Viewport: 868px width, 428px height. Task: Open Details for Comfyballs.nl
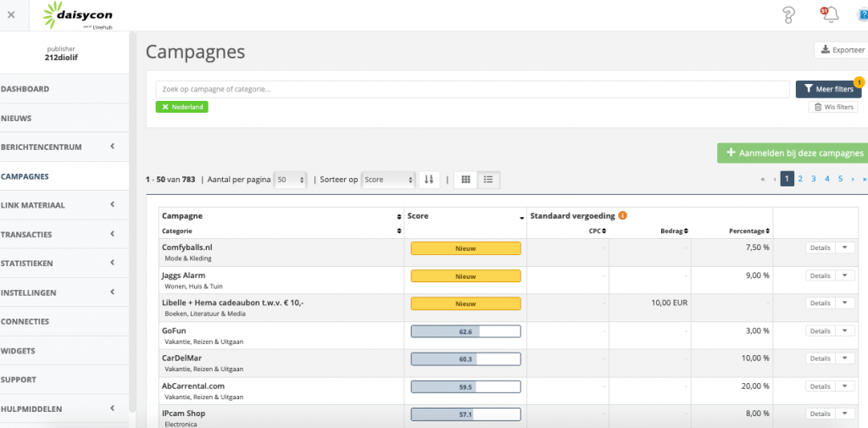coord(820,248)
